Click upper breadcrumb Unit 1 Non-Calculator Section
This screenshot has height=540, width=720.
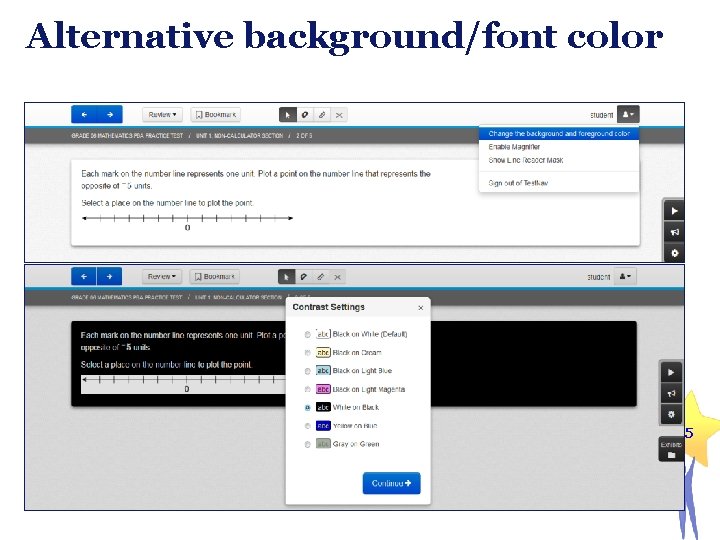239,135
